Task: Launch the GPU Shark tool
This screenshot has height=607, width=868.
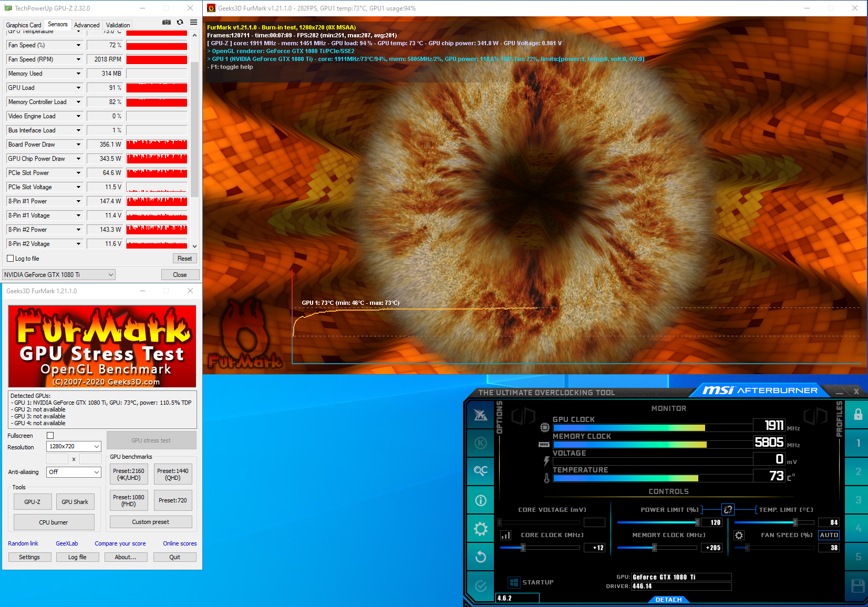Action: 75,502
